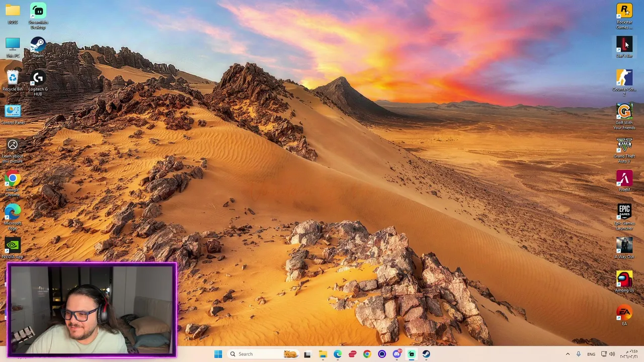This screenshot has height=362, width=644.
Task: Select the Among Us desktop shortcut
Action: click(624, 282)
